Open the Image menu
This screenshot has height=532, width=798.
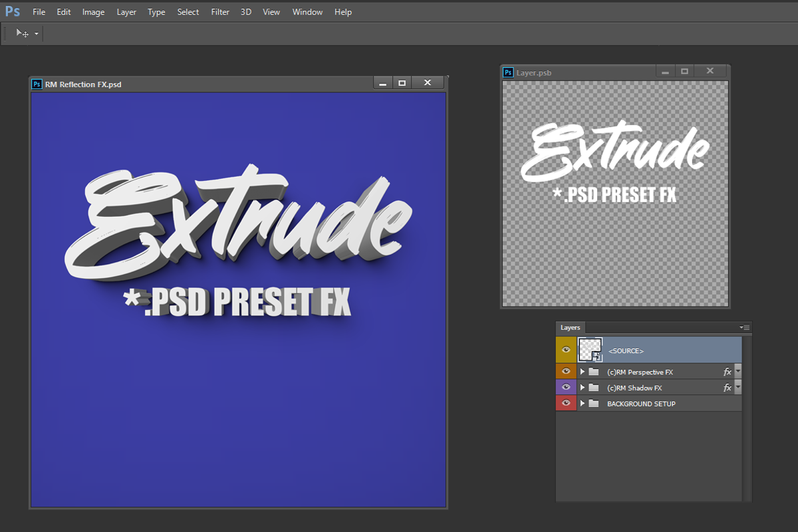[x=93, y=12]
